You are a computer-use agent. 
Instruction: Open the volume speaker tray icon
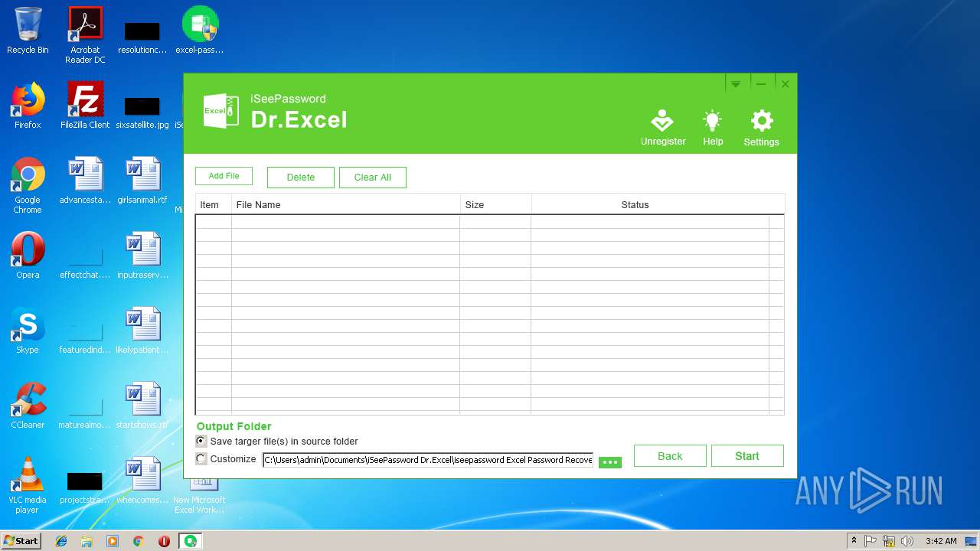(x=907, y=541)
